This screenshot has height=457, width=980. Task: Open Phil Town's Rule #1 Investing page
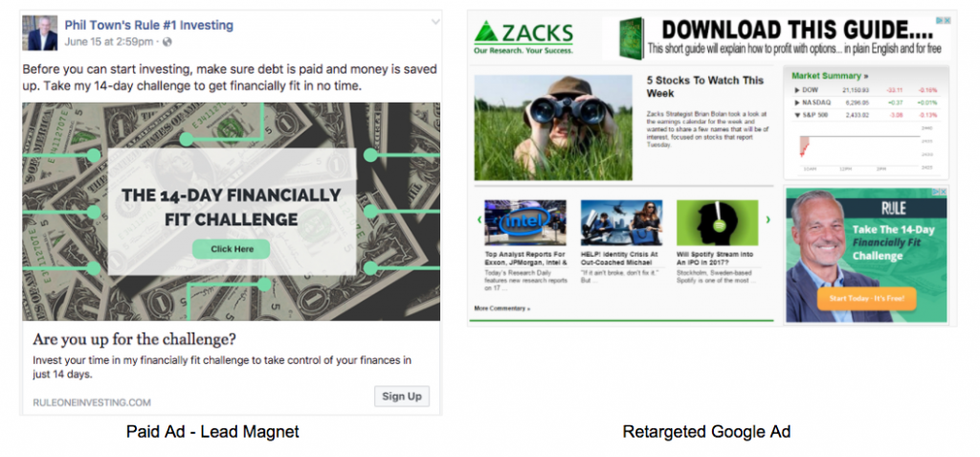[148, 26]
